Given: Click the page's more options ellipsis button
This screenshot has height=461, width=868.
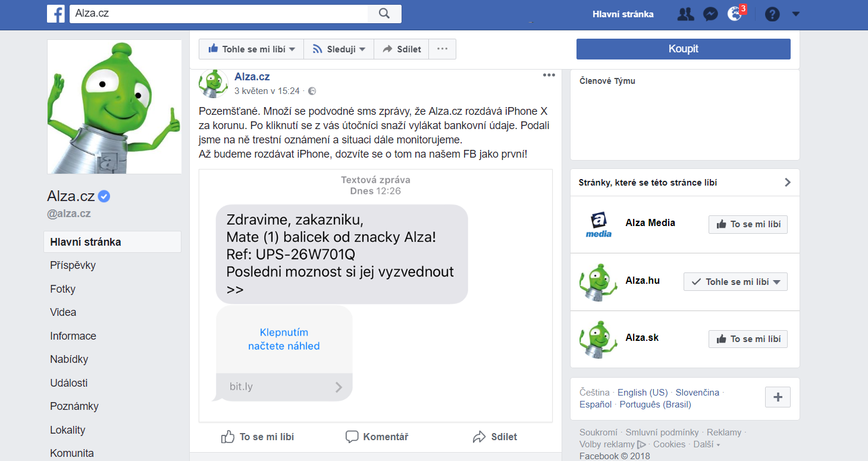Looking at the screenshot, I should click(441, 49).
